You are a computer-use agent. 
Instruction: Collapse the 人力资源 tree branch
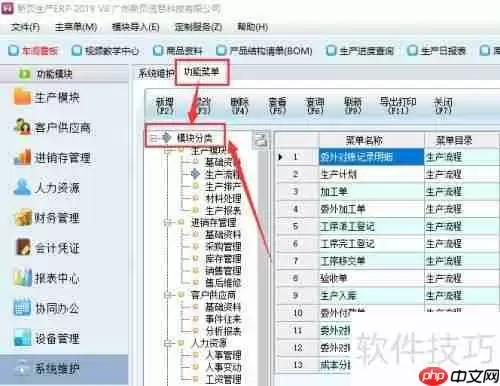(168, 343)
